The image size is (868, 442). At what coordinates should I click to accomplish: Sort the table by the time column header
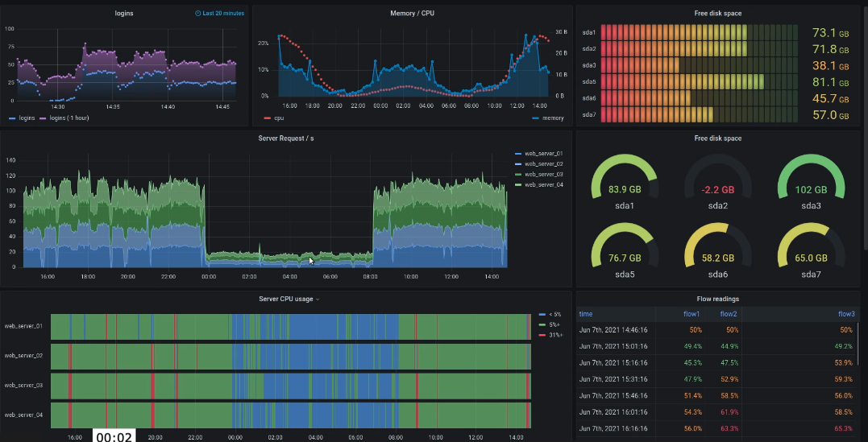tap(586, 314)
